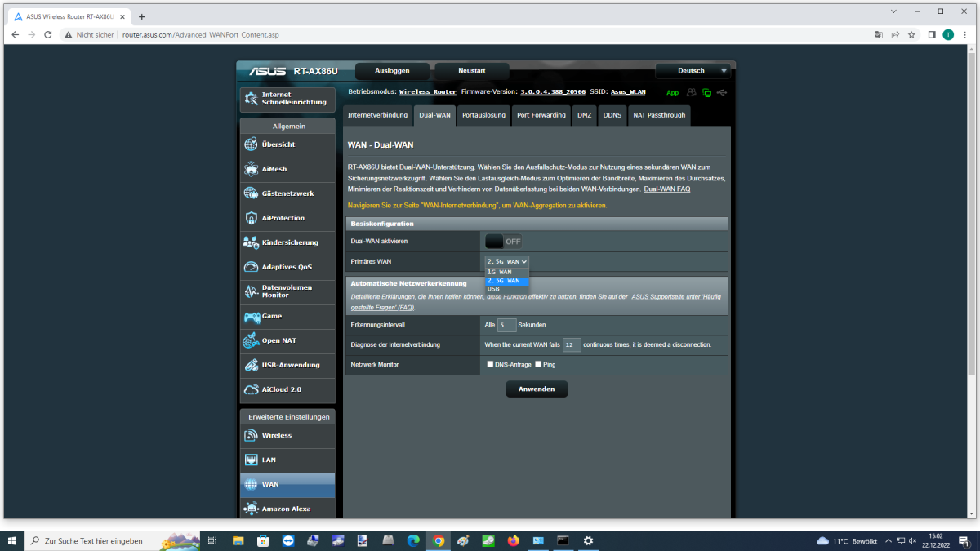Open the weather widget 11°C Bewölkt

click(847, 540)
